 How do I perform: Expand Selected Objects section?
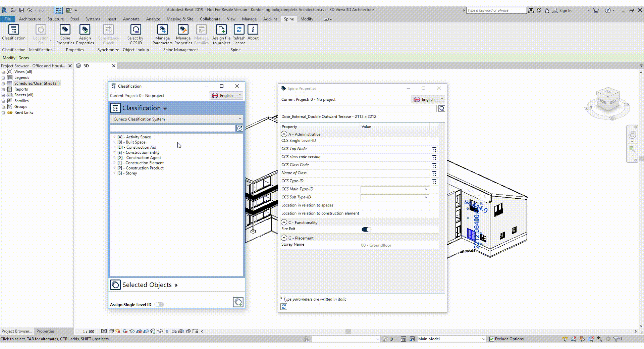(176, 285)
